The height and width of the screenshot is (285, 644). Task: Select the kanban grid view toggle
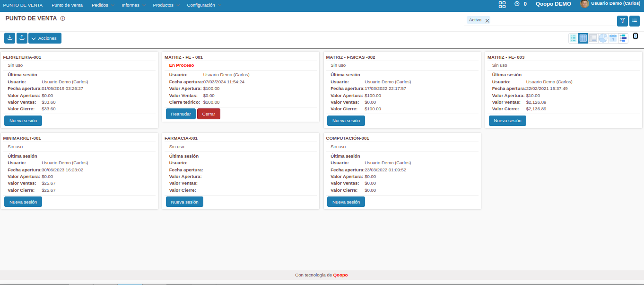[x=583, y=38]
